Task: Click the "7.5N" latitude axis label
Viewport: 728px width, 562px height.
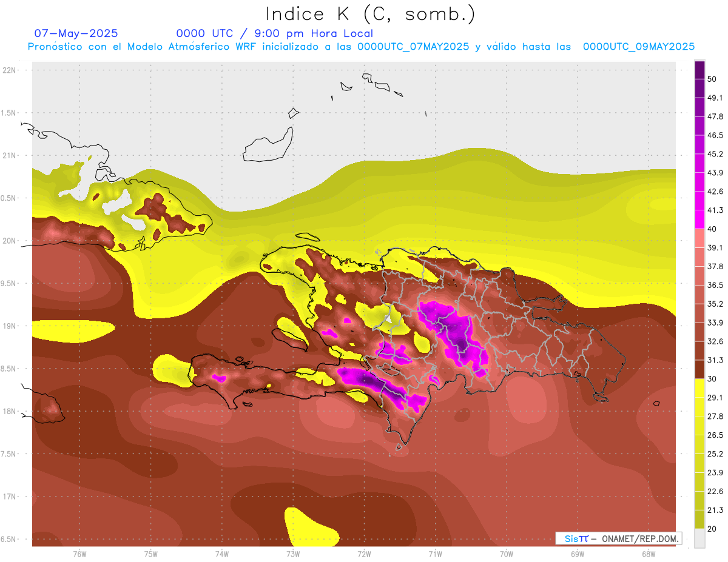Action: tap(9, 454)
